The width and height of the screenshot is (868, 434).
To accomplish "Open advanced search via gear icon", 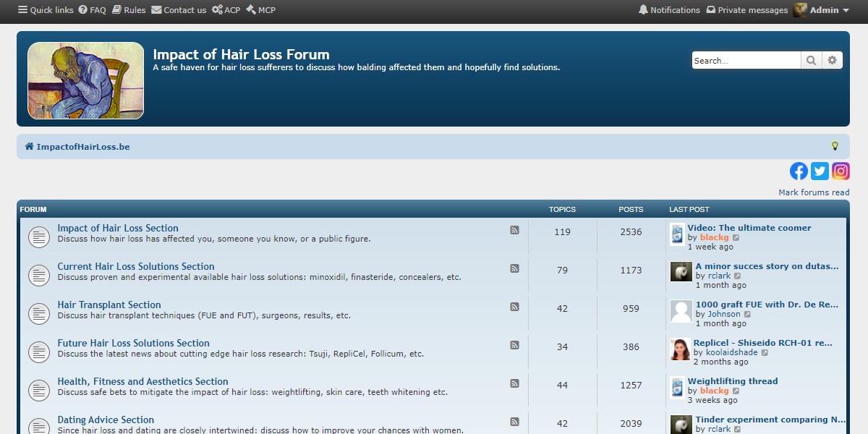I will tap(832, 60).
